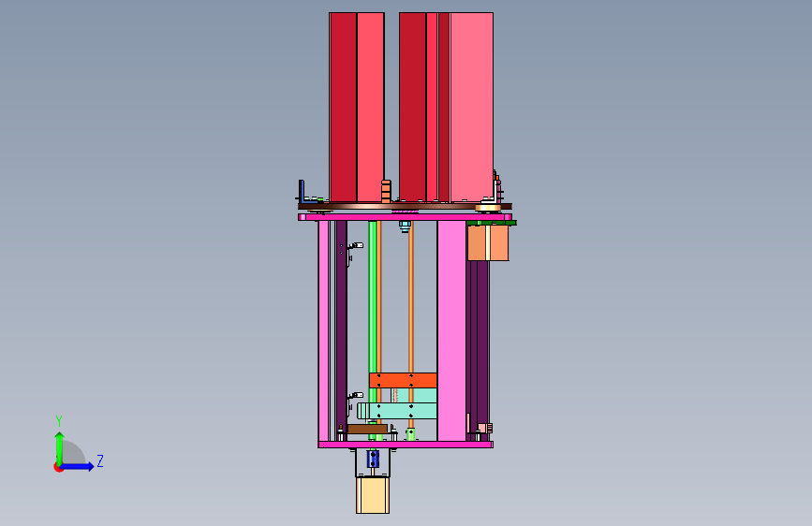Select the magenta bottom base plate
Viewport: 812px width, 526px height.
(x=406, y=445)
